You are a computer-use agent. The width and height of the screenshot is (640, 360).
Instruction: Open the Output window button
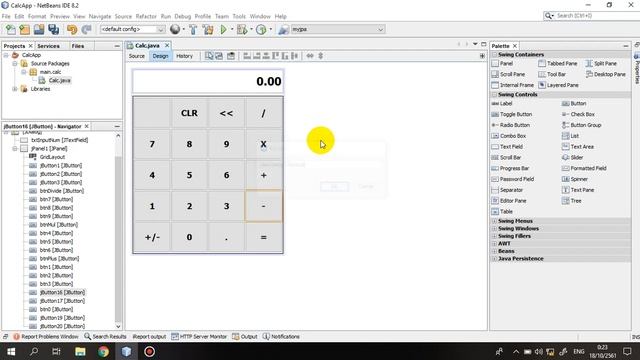[x=245, y=337]
